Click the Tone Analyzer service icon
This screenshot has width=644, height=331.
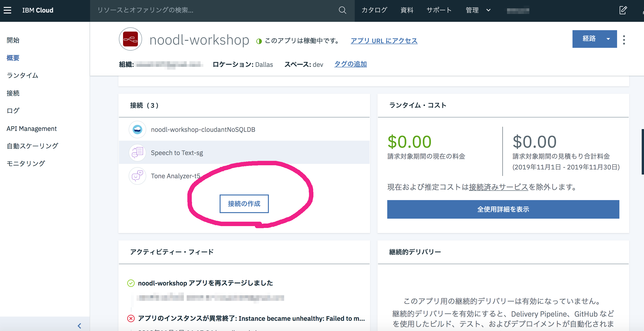(x=137, y=176)
